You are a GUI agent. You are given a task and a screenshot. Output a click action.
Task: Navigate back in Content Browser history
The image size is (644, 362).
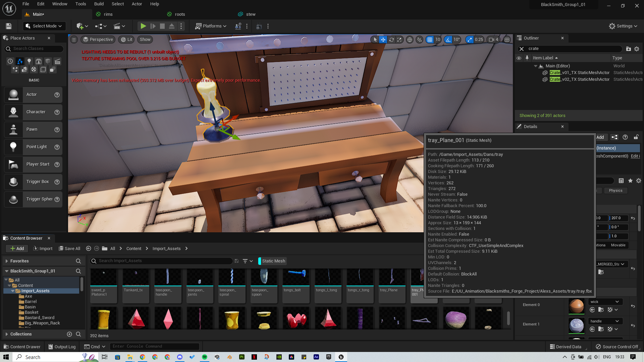[x=89, y=248]
